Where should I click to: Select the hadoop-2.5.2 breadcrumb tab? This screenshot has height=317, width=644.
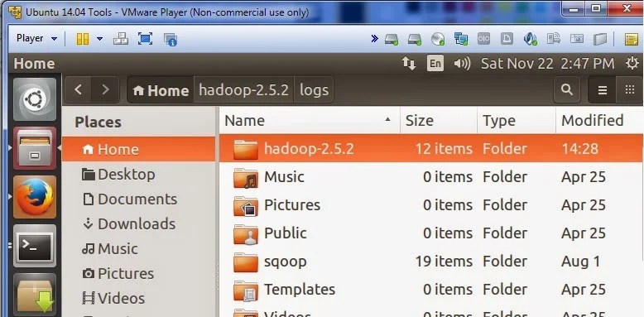click(x=243, y=89)
